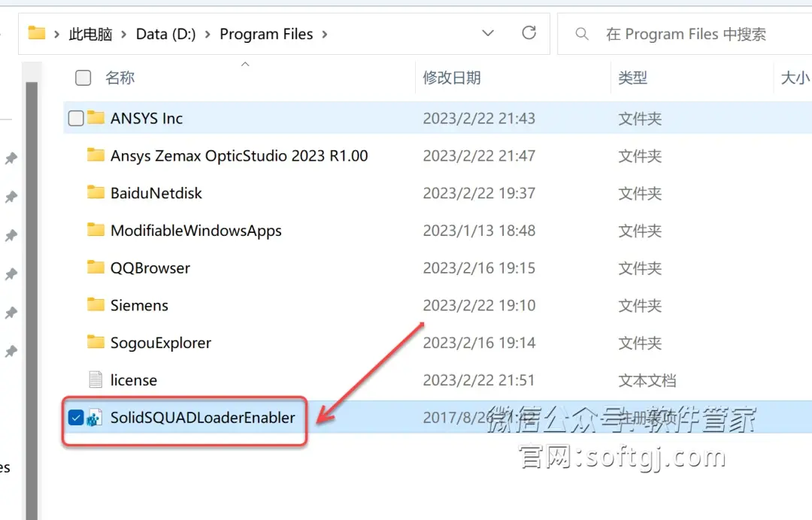Image resolution: width=812 pixels, height=520 pixels.
Task: Toggle the select-all checkbox beside 名称
Action: (x=83, y=77)
